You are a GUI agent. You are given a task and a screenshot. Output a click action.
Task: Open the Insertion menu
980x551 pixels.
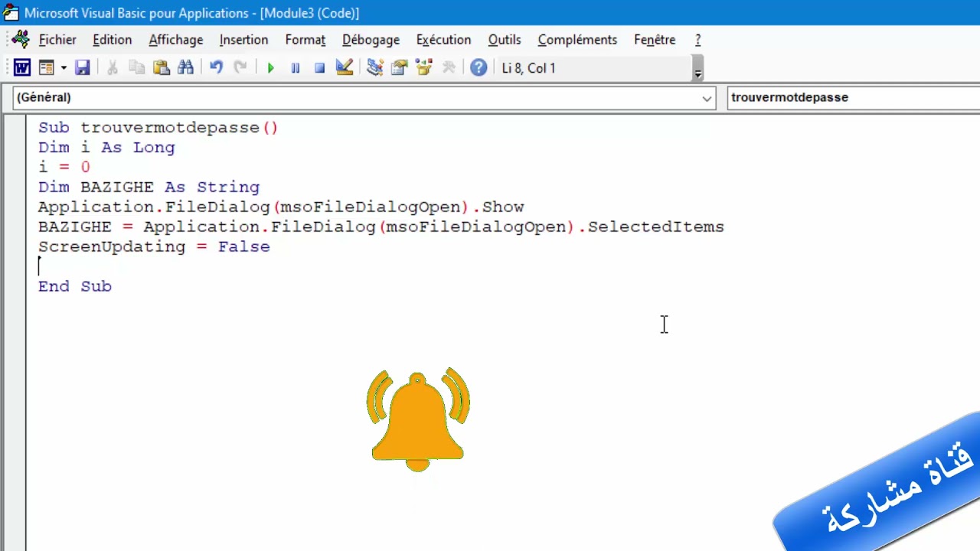(x=243, y=40)
